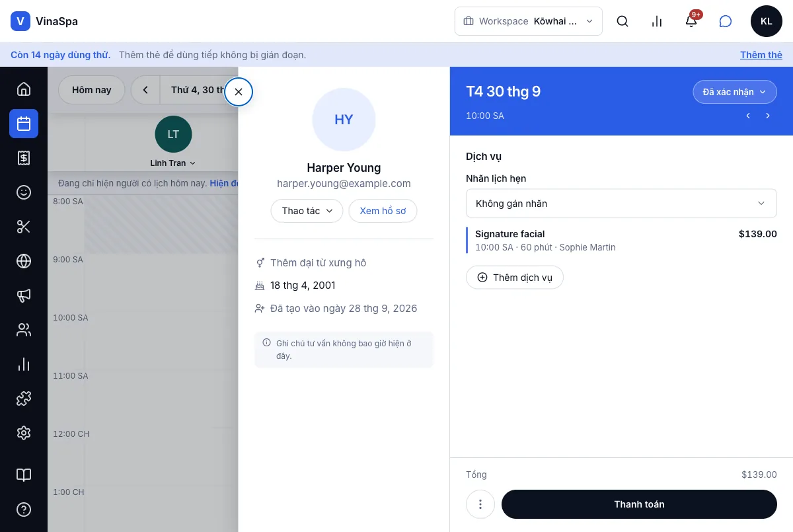
Task: Open the bar chart reports sidebar icon
Action: [x=24, y=364]
